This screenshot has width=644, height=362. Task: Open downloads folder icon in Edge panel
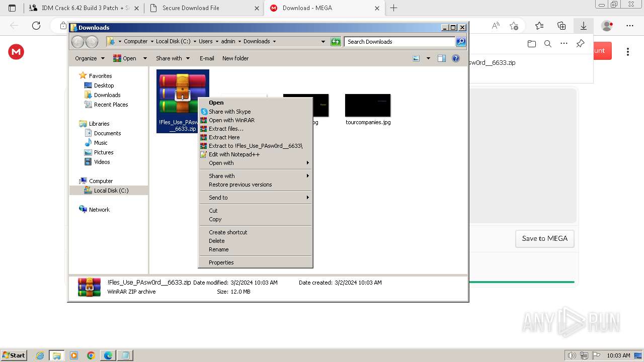[x=532, y=44]
